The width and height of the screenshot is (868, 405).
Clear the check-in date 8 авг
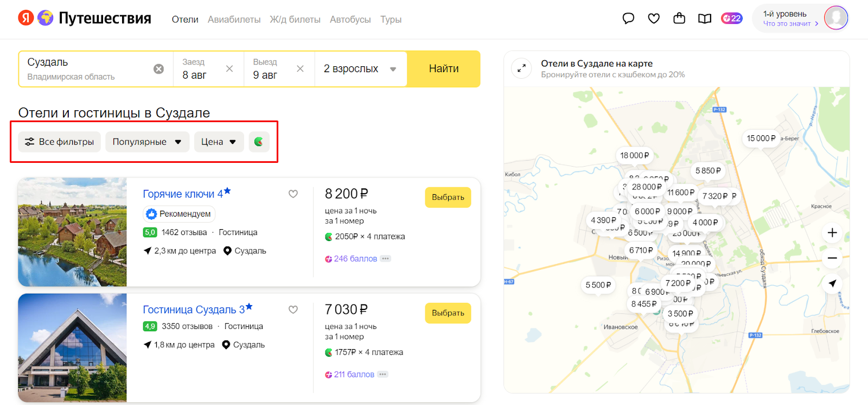click(229, 69)
